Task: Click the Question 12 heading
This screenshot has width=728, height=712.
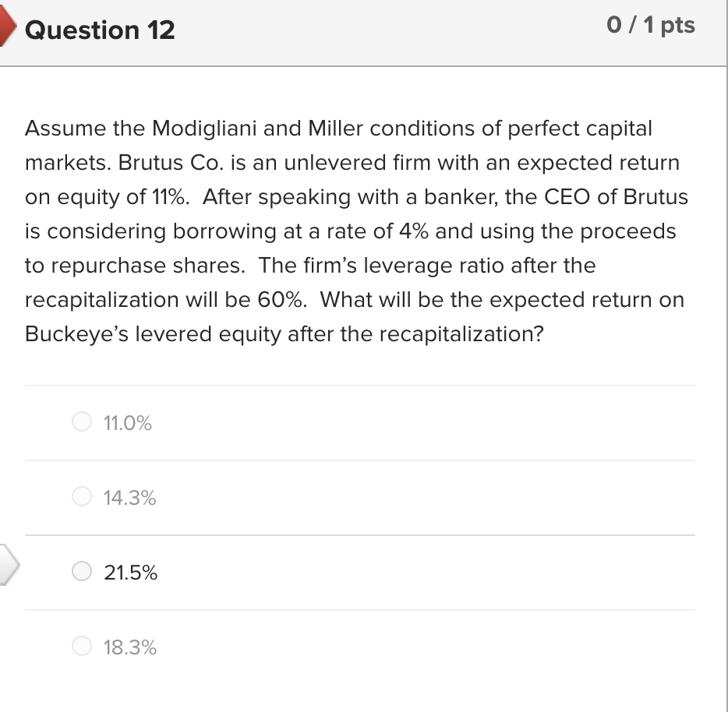Action: (x=99, y=30)
